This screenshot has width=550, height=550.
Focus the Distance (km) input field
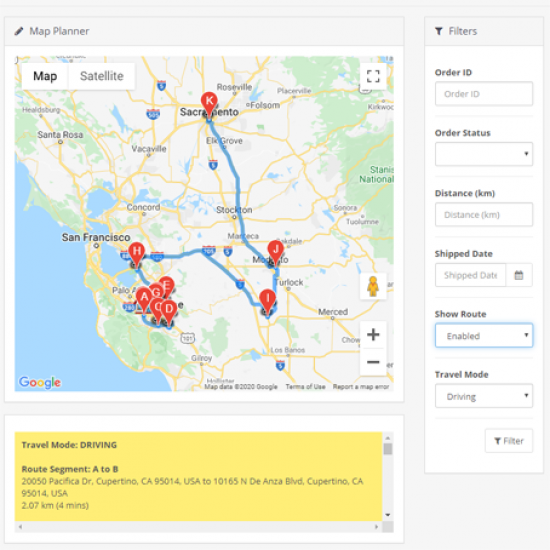click(x=484, y=215)
